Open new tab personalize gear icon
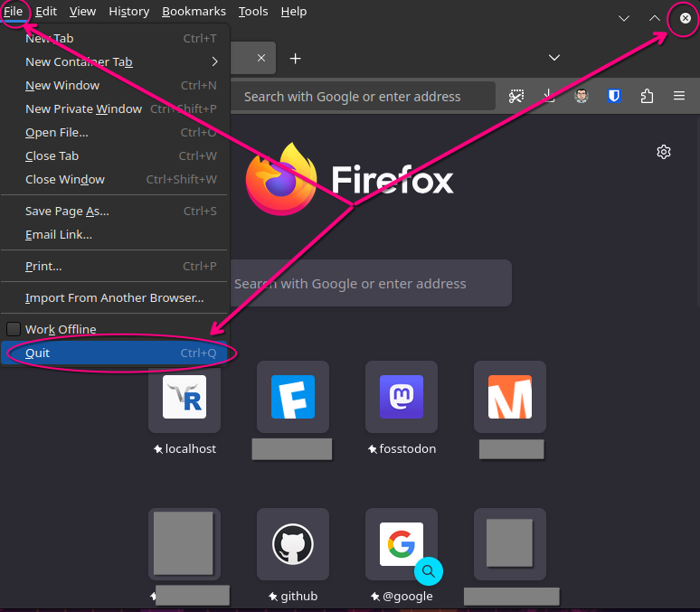Screen dimensions: 700x612 click(664, 152)
